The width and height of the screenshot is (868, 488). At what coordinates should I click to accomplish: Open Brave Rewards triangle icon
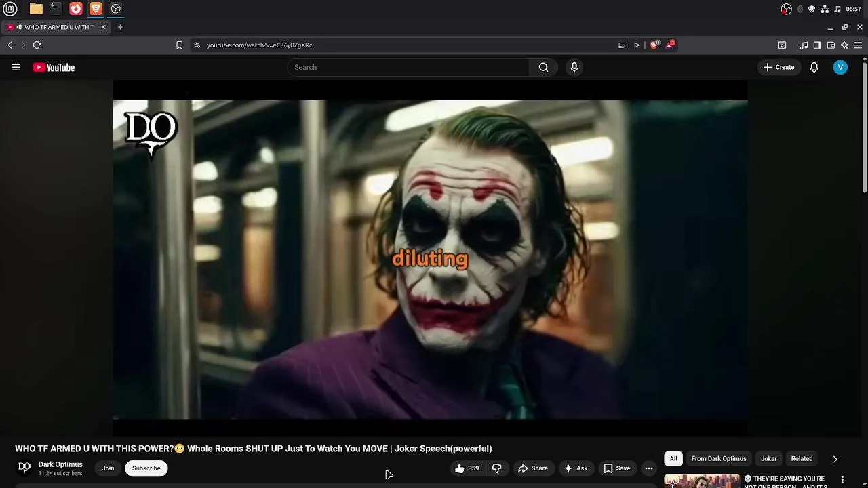pos(671,45)
